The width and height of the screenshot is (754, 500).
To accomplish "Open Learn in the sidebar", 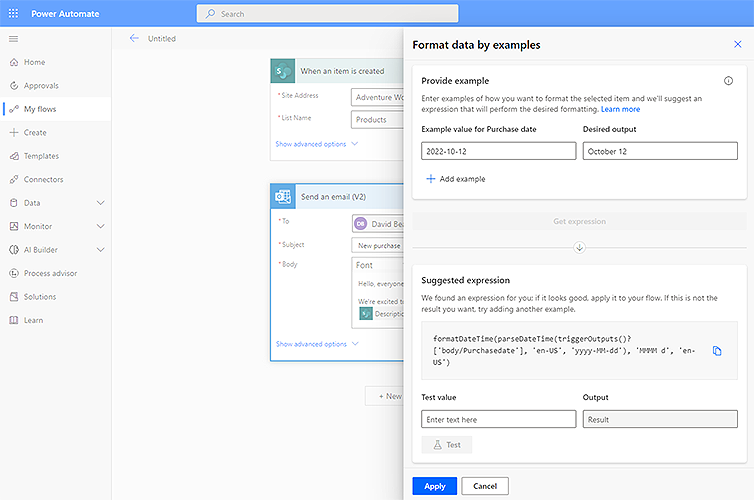I will point(55,320).
